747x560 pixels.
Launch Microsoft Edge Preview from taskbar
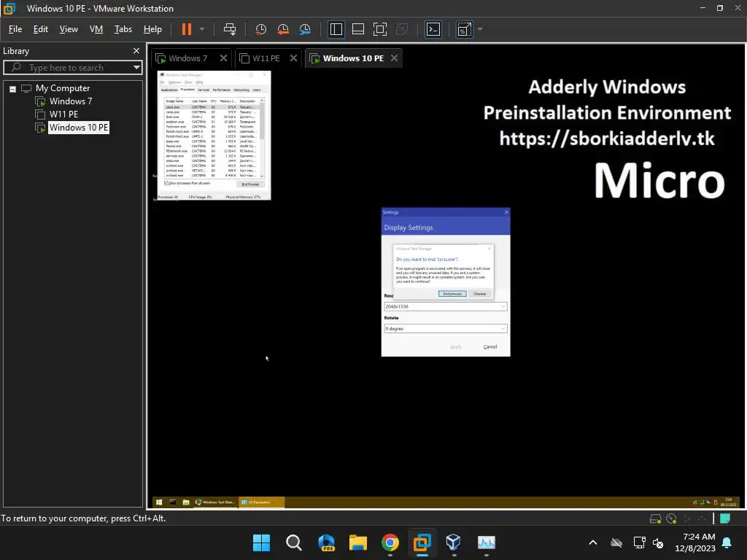tap(326, 542)
